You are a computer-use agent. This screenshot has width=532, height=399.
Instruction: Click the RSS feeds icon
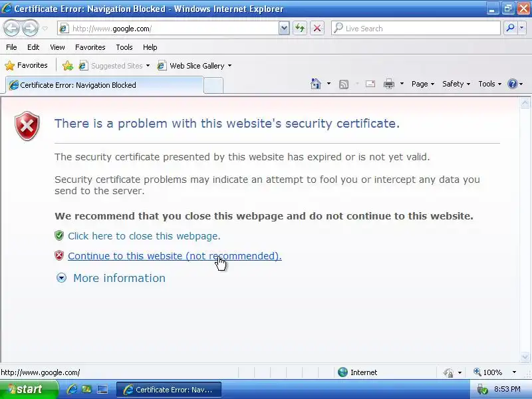(x=344, y=84)
